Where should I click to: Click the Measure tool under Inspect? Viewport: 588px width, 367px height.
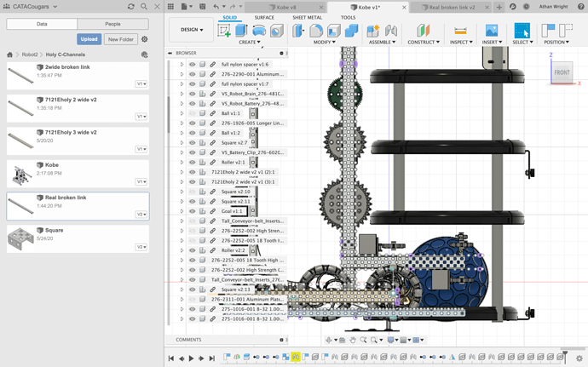[460, 31]
